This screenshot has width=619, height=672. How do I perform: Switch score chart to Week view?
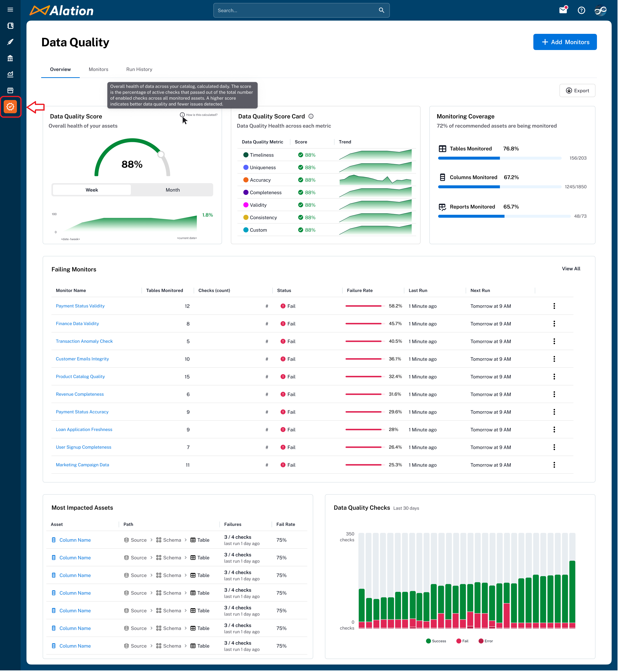(x=92, y=190)
